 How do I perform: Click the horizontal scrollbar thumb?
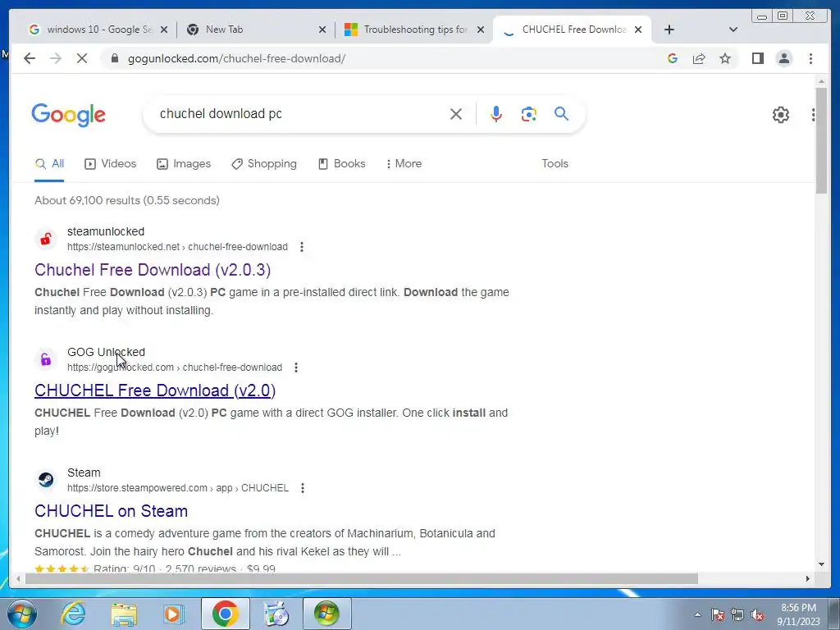click(x=362, y=578)
